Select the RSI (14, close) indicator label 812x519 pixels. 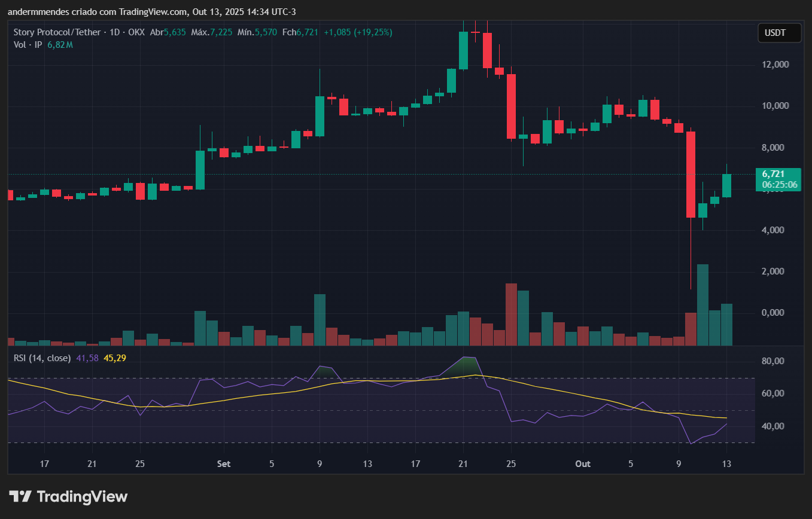coord(42,358)
